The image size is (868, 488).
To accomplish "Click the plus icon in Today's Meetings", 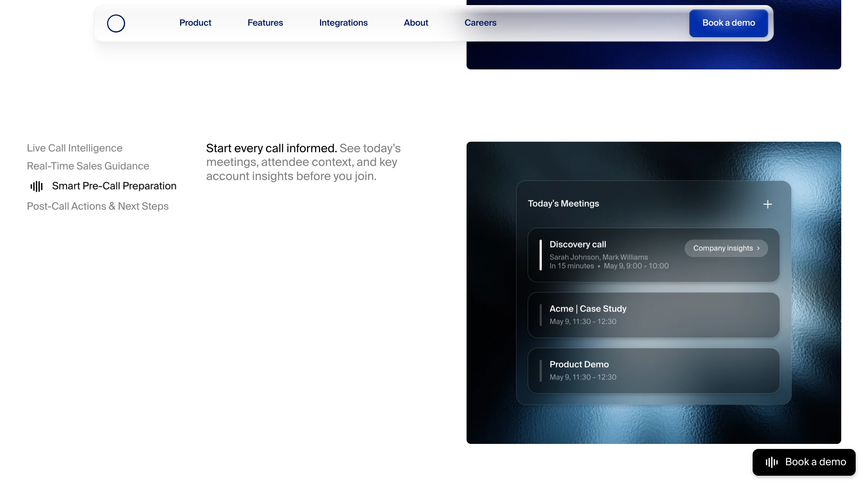I will 767,204.
